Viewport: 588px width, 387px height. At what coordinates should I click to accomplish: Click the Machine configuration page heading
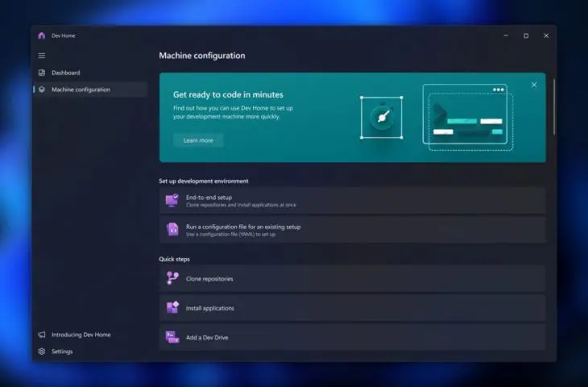202,56
